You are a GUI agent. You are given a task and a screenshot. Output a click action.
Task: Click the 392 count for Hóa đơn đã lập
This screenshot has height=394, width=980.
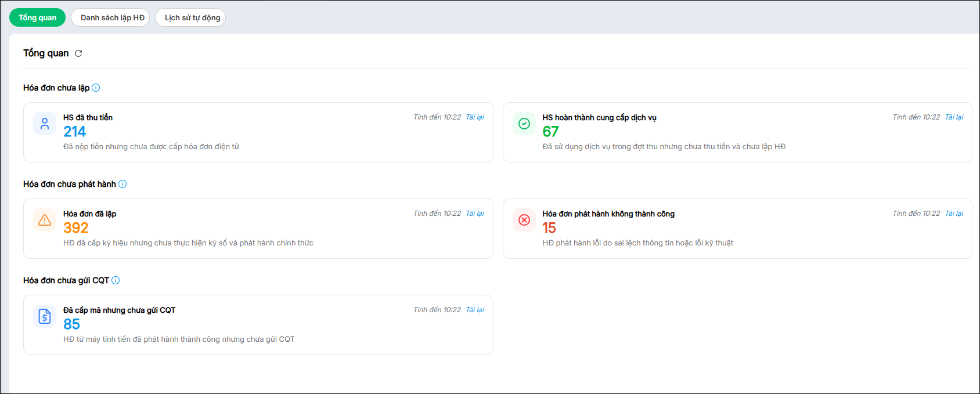tap(76, 228)
